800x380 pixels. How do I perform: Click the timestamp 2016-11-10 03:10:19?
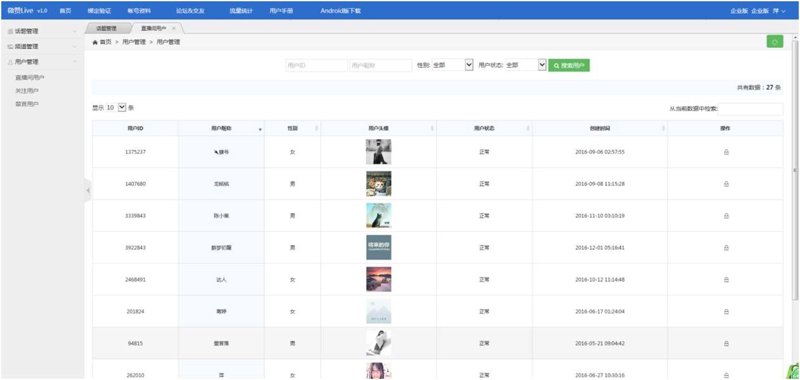[x=600, y=216]
